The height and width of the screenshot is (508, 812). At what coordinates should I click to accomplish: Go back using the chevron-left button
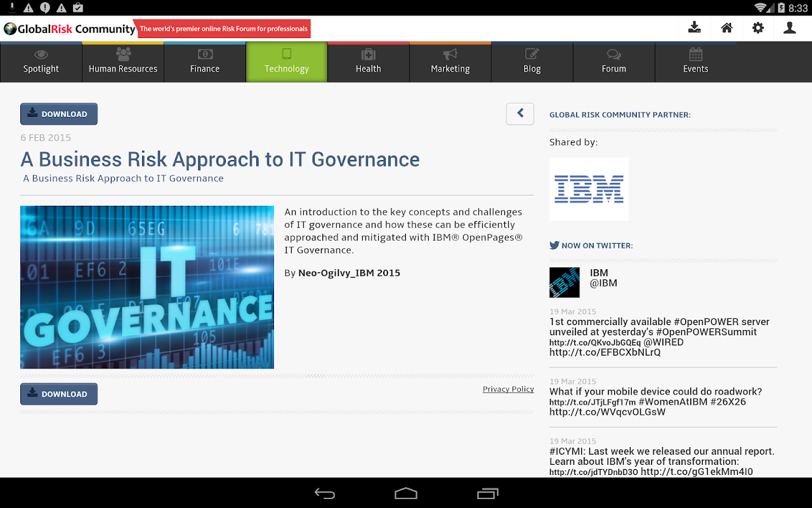(x=520, y=114)
